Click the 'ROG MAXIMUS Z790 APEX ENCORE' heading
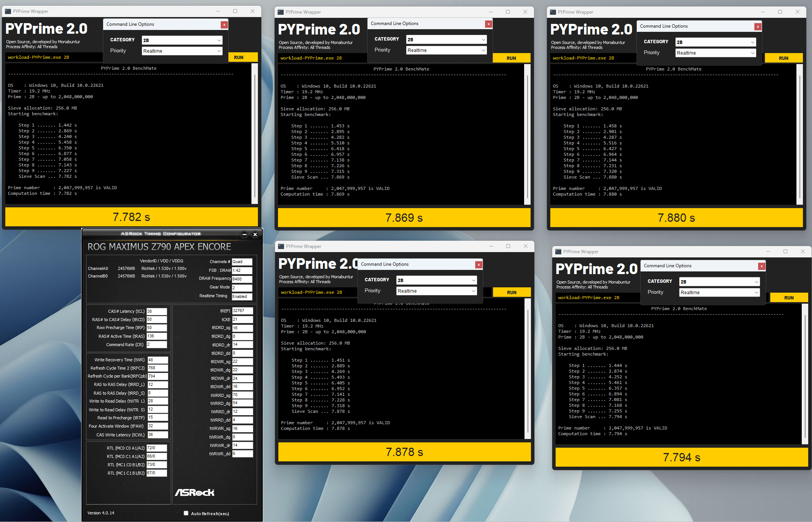The image size is (812, 522). click(159, 247)
